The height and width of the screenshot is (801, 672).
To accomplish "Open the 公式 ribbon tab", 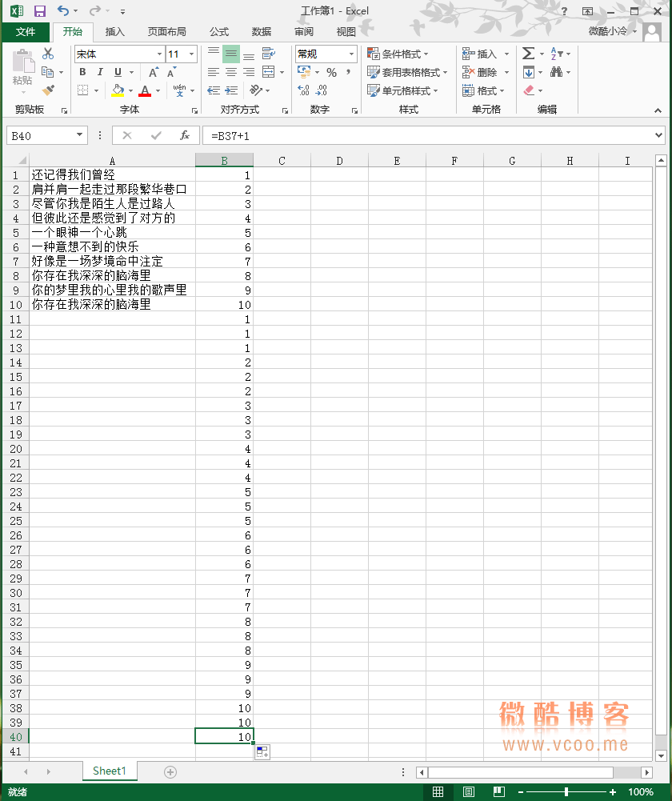I will 218,32.
